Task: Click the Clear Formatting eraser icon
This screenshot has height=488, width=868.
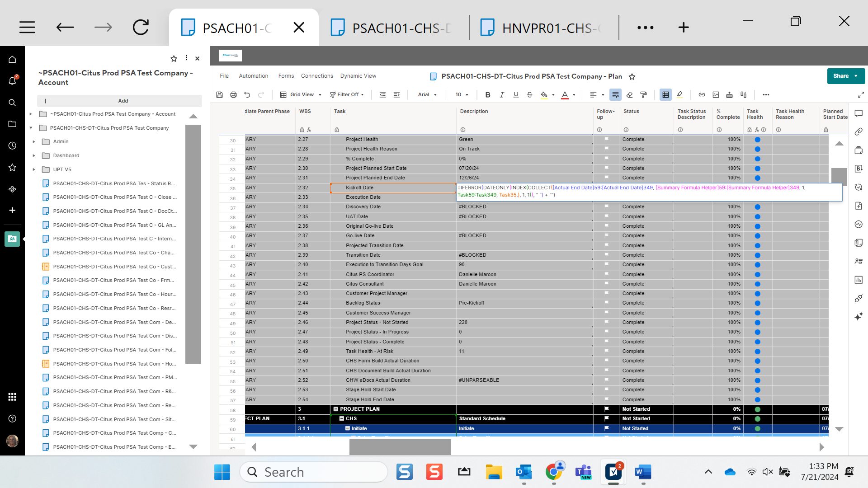Action: click(629, 95)
